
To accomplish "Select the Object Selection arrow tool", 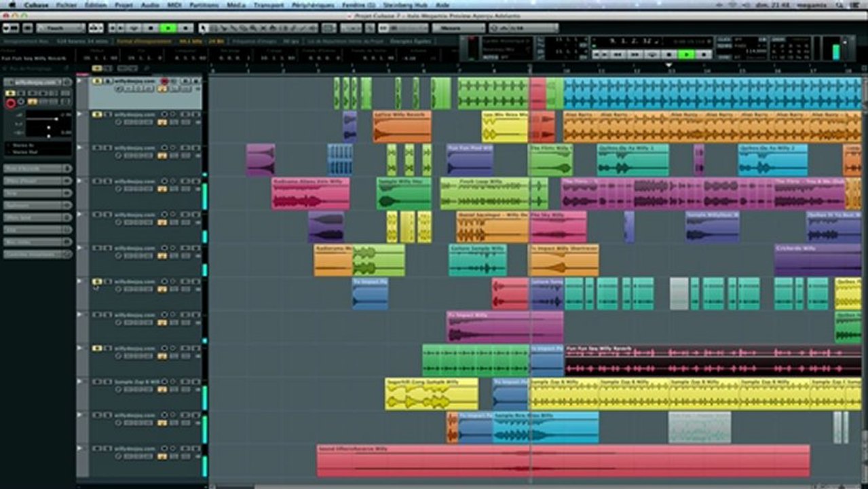I will point(204,29).
